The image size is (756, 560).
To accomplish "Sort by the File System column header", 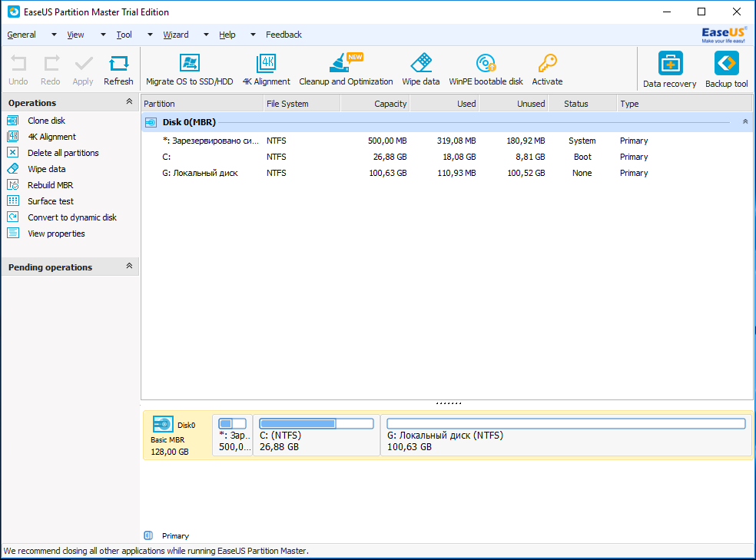I will click(x=302, y=104).
